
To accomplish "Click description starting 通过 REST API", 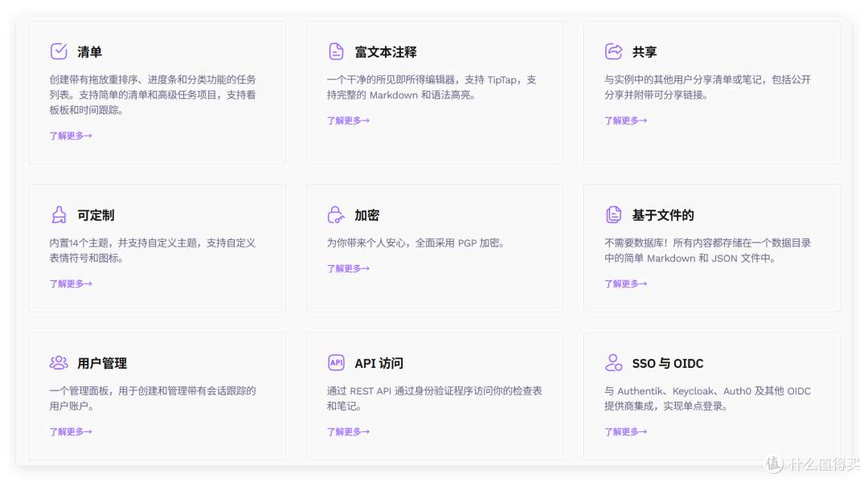I will [x=435, y=398].
